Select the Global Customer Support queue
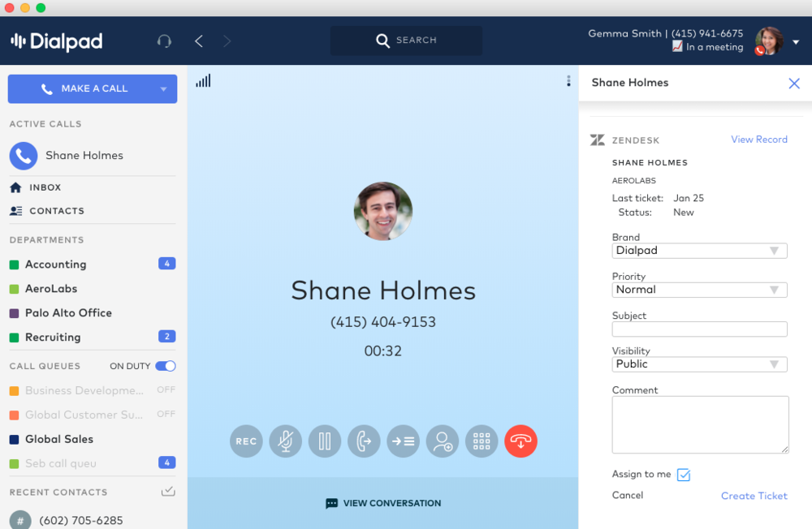 point(84,415)
